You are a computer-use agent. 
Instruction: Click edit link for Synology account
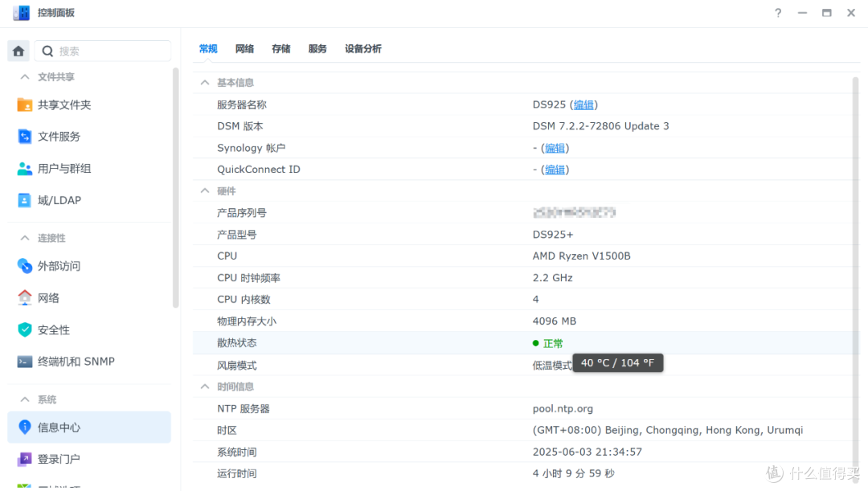click(x=555, y=148)
